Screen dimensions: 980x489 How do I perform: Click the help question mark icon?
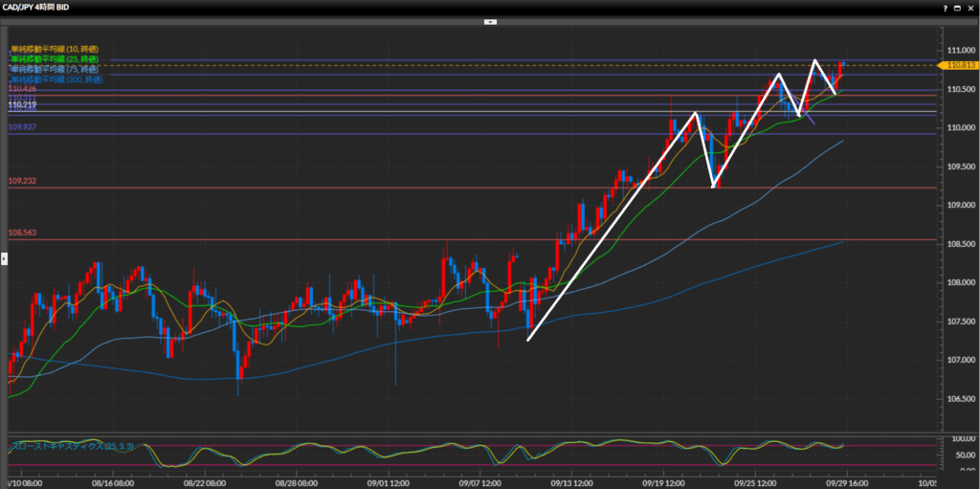945,7
